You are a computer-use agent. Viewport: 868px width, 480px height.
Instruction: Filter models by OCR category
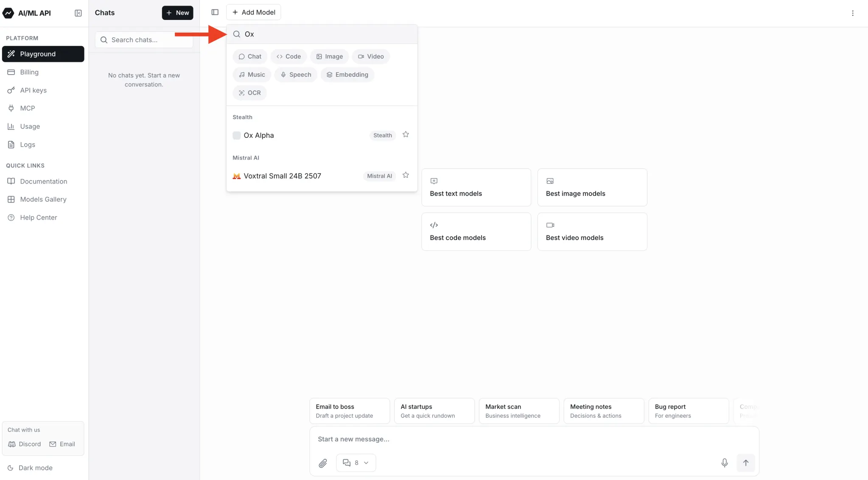coord(249,93)
